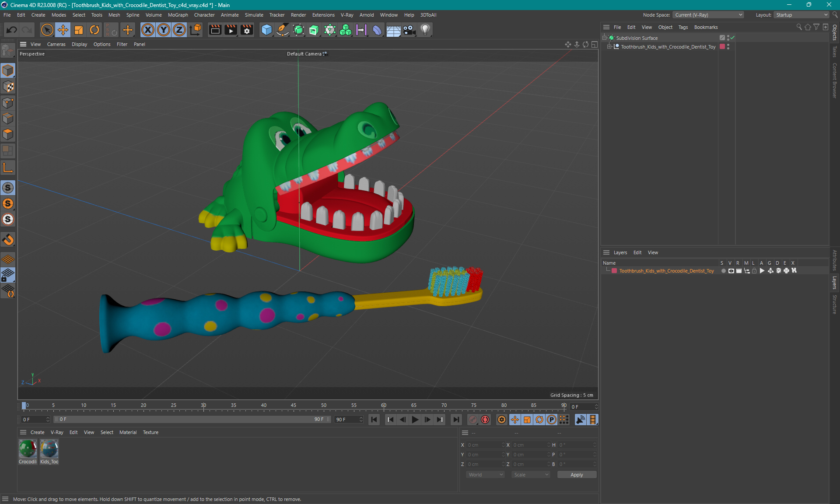
Task: Go to end of animation
Action: click(x=456, y=420)
